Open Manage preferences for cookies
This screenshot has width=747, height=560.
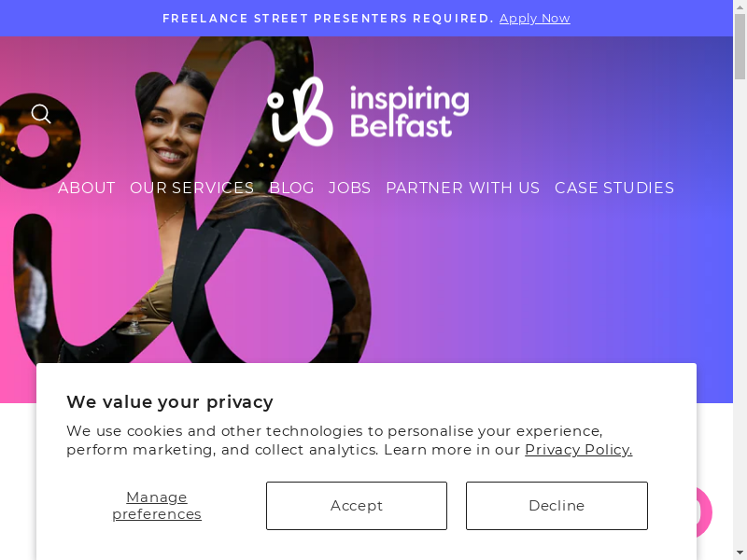(157, 506)
